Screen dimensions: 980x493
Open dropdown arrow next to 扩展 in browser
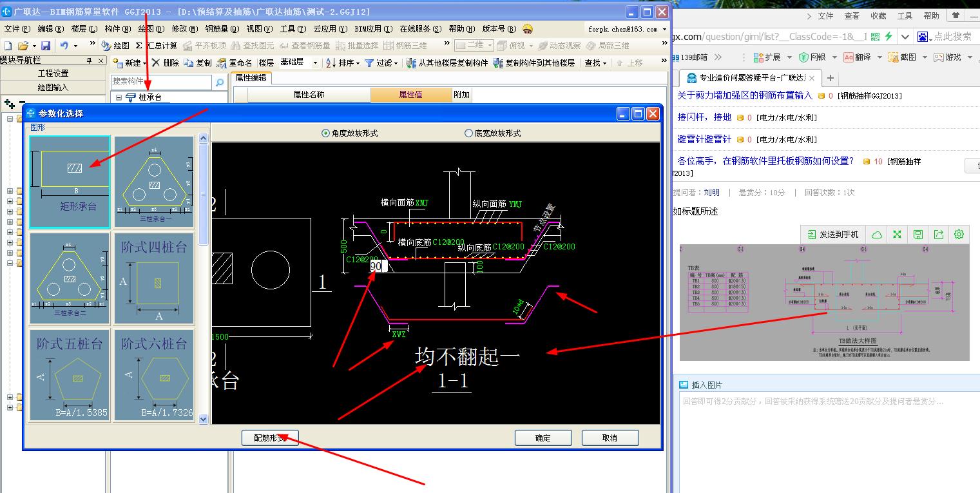coord(788,57)
